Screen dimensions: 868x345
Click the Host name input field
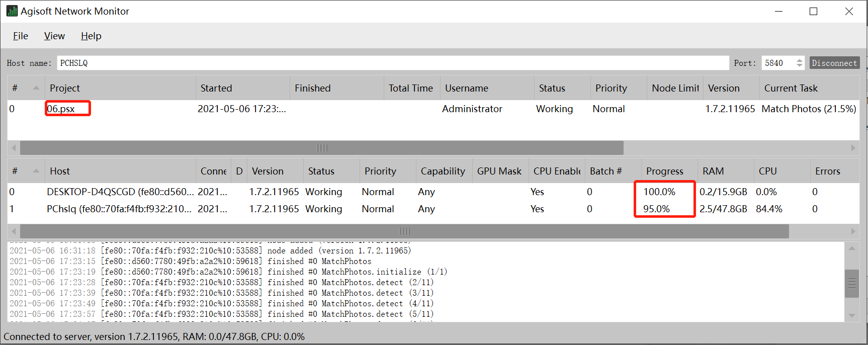coord(393,63)
